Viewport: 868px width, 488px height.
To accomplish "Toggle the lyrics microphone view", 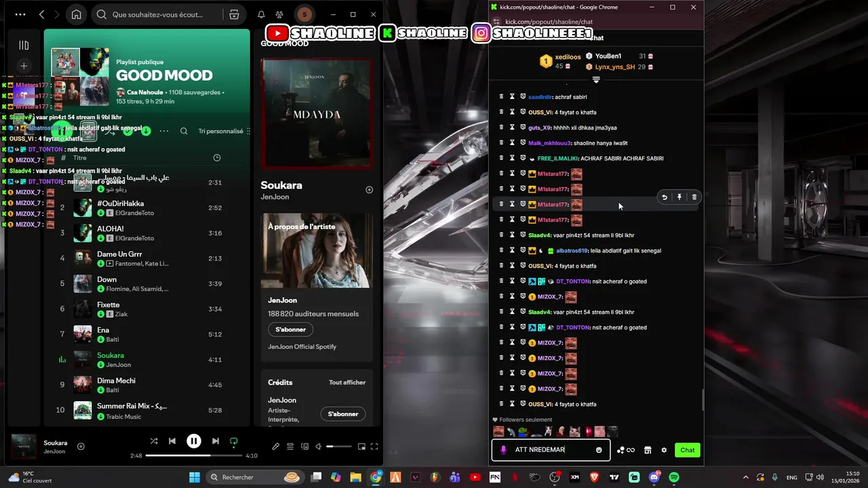I will coord(275,446).
